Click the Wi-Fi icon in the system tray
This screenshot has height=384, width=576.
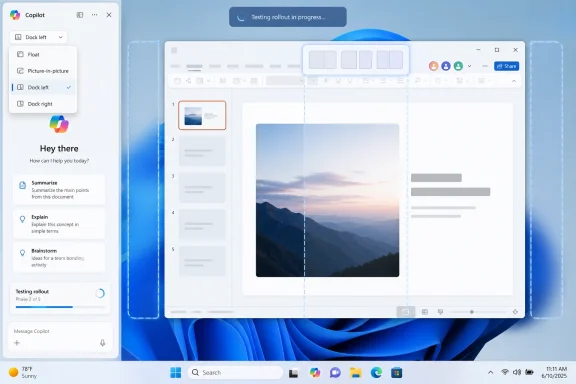(505, 372)
